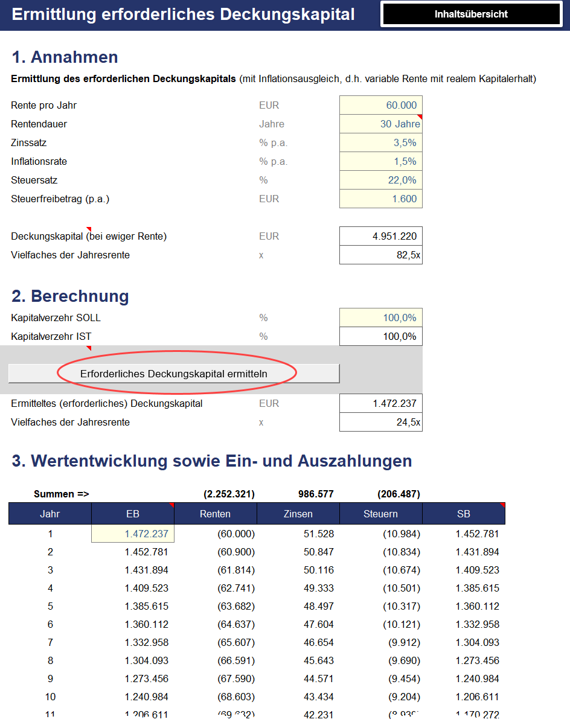Select the Rente pro Jahr input cell
Screen dimensions: 570x728
tap(381, 105)
